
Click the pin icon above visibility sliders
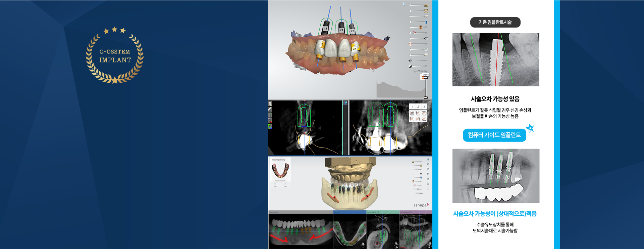[x=404, y=4]
